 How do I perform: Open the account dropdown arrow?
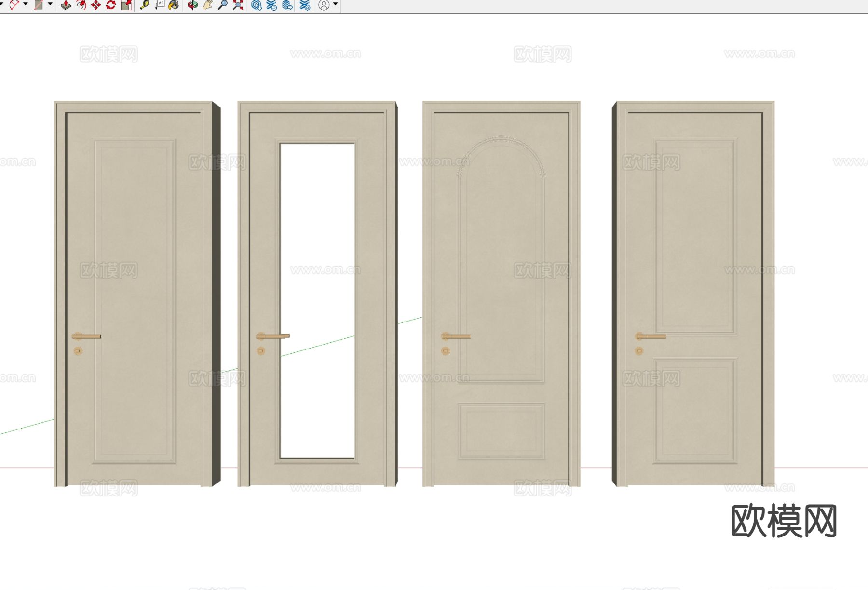coord(336,4)
